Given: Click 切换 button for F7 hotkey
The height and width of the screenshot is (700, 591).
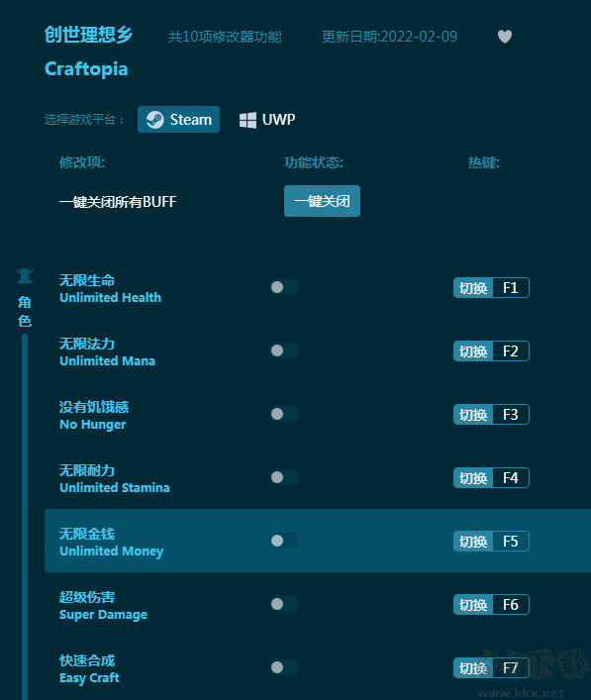Looking at the screenshot, I should pos(473,668).
